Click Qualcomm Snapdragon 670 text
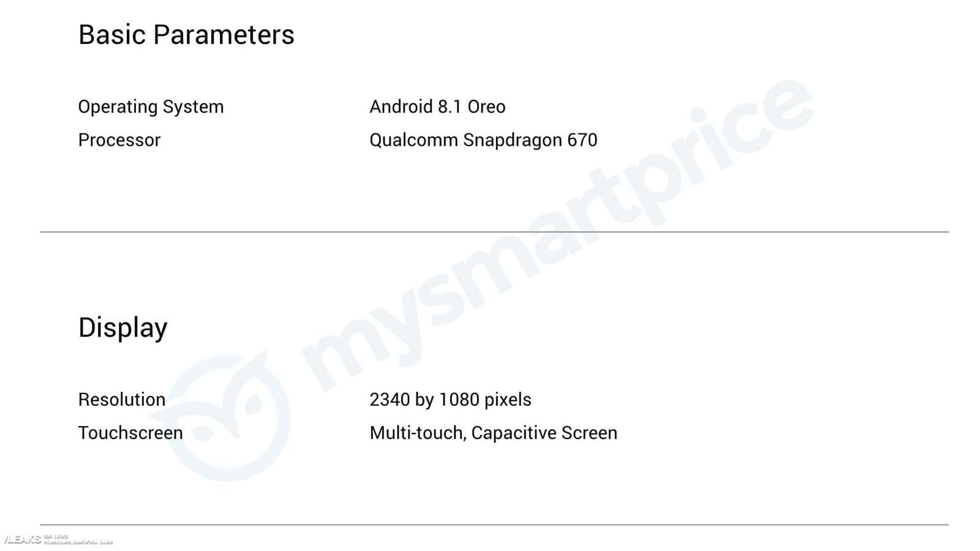This screenshot has height=551, width=980. [483, 140]
